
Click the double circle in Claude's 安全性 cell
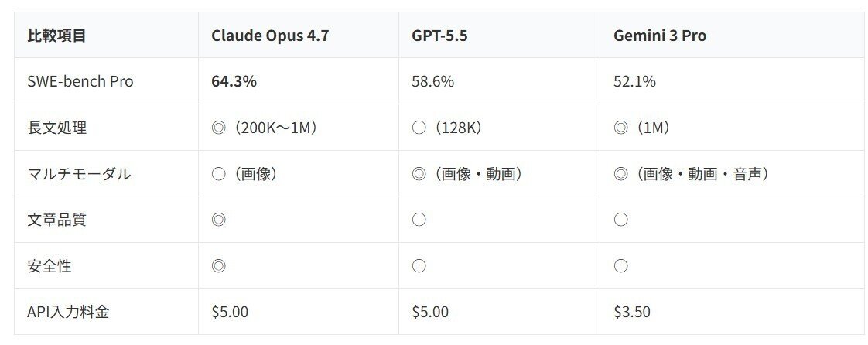pyautogui.click(x=218, y=266)
